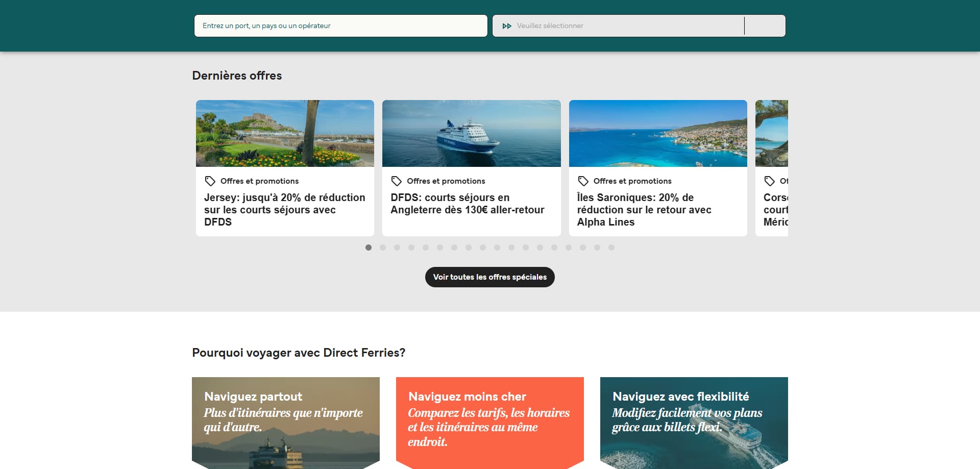Click 'Offres et promotions' label on Jersey card
Viewport: 980px width, 469px height.
point(259,181)
